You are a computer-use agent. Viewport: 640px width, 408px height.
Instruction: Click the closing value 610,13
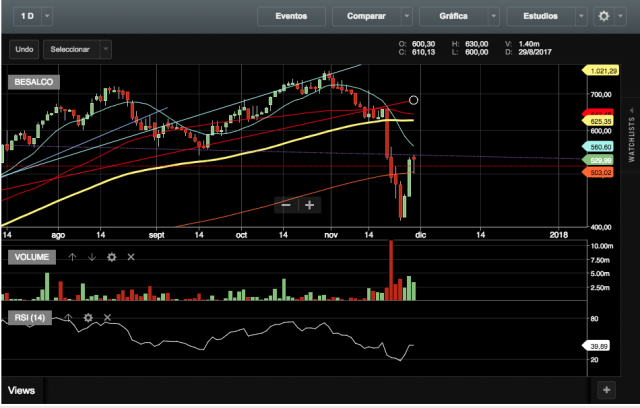click(423, 52)
